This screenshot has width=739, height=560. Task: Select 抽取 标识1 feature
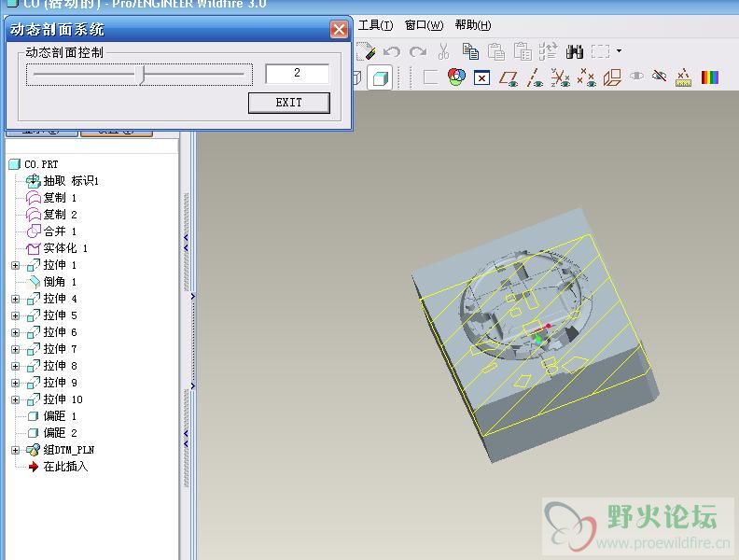[x=71, y=181]
